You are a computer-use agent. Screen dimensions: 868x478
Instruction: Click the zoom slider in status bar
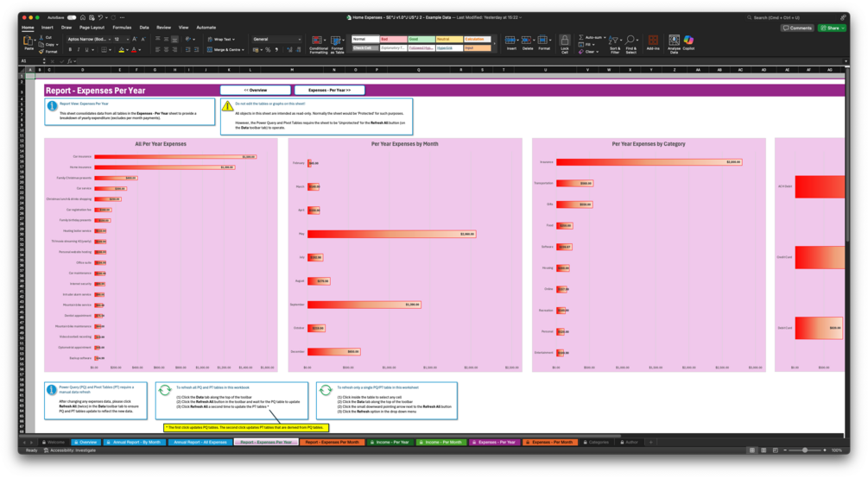coord(805,450)
